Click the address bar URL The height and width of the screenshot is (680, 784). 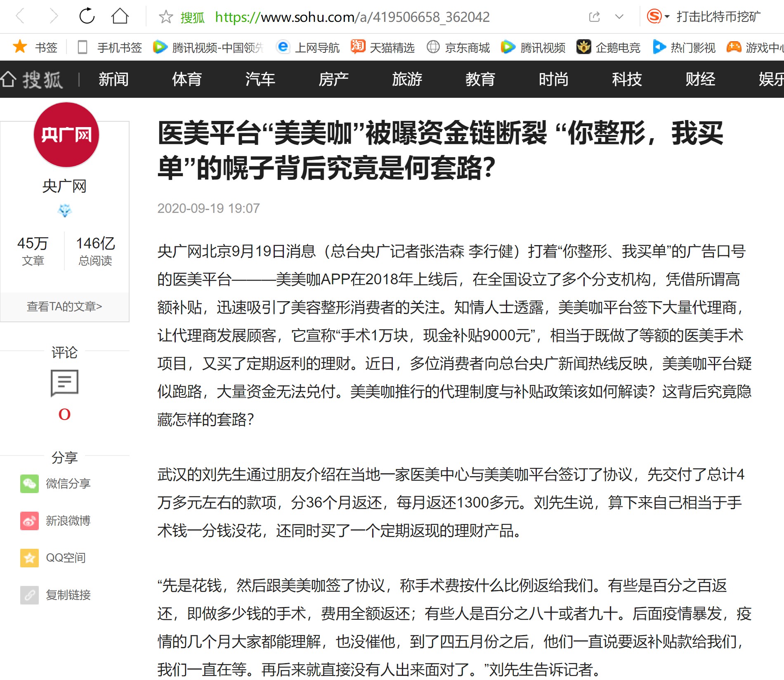(x=352, y=17)
